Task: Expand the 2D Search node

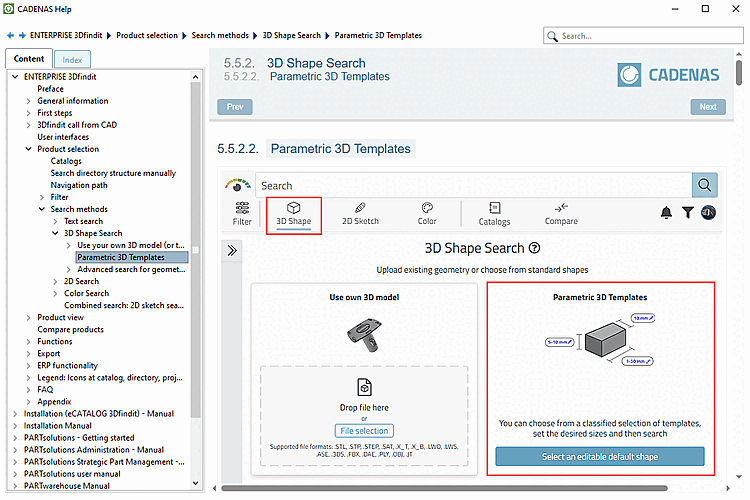Action: coord(55,281)
